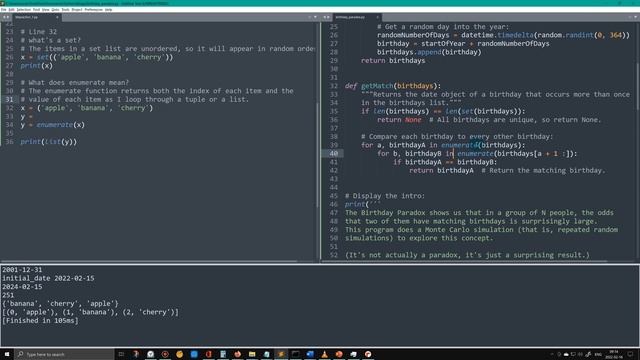Show hidden system tray icons
Viewport: 640px width, 360px height.
(x=552, y=354)
